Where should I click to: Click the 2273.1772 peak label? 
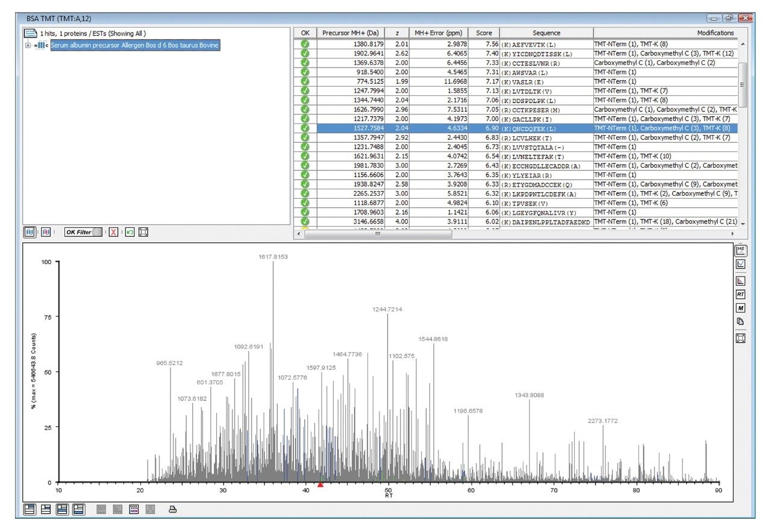point(603,421)
